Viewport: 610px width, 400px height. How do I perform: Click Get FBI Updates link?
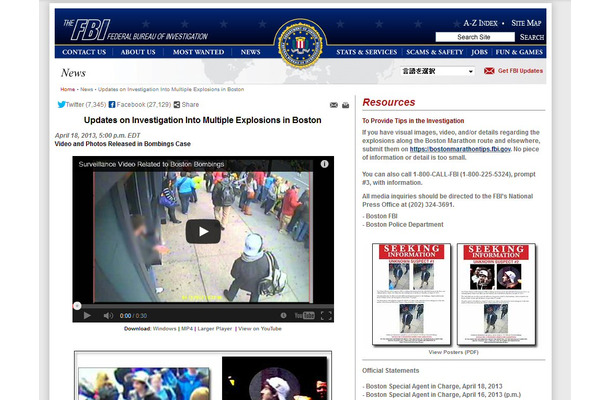(x=520, y=71)
